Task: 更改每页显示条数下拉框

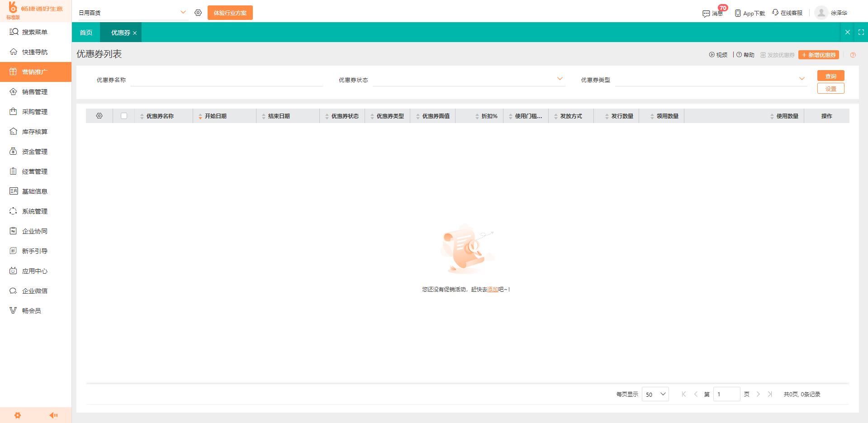Action: coord(655,394)
